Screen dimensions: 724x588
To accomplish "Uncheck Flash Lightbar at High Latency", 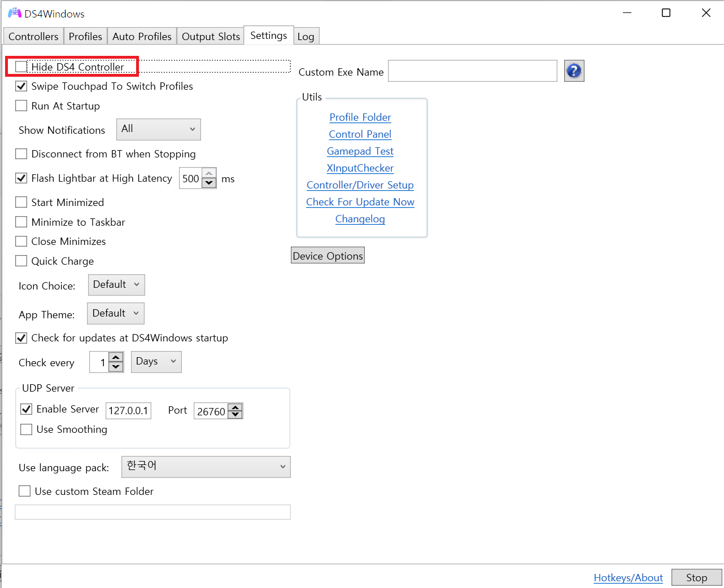I will point(21,178).
